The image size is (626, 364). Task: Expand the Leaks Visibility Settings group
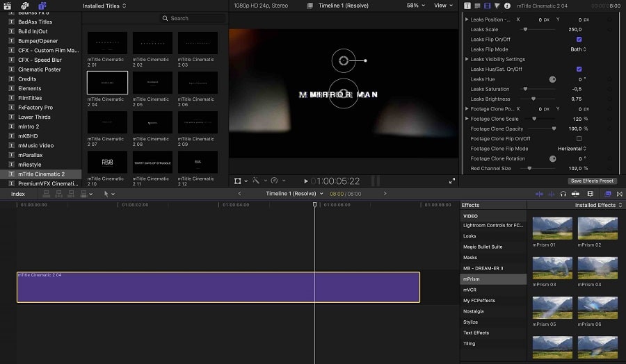coord(467,60)
